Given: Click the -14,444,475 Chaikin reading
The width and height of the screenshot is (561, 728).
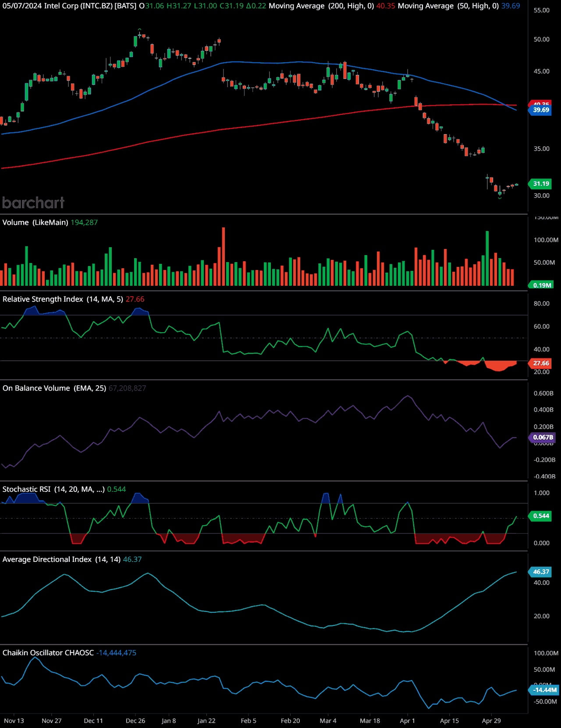Looking at the screenshot, I should click(116, 653).
